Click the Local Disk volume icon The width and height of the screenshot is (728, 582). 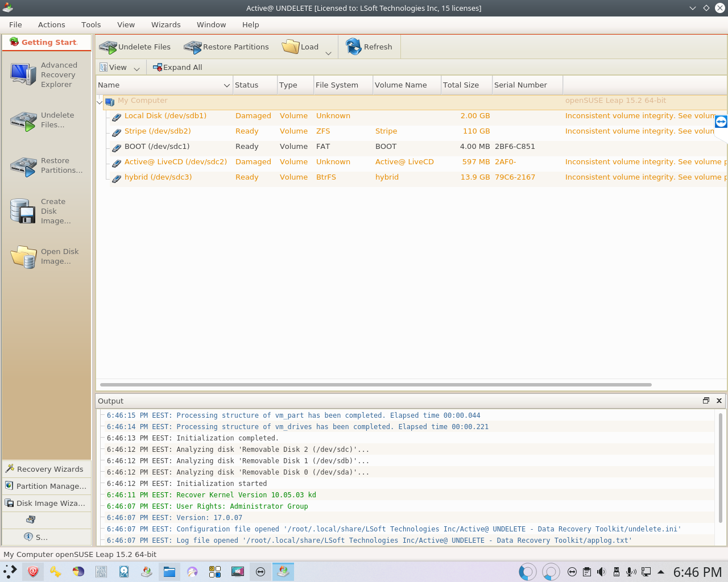117,117
